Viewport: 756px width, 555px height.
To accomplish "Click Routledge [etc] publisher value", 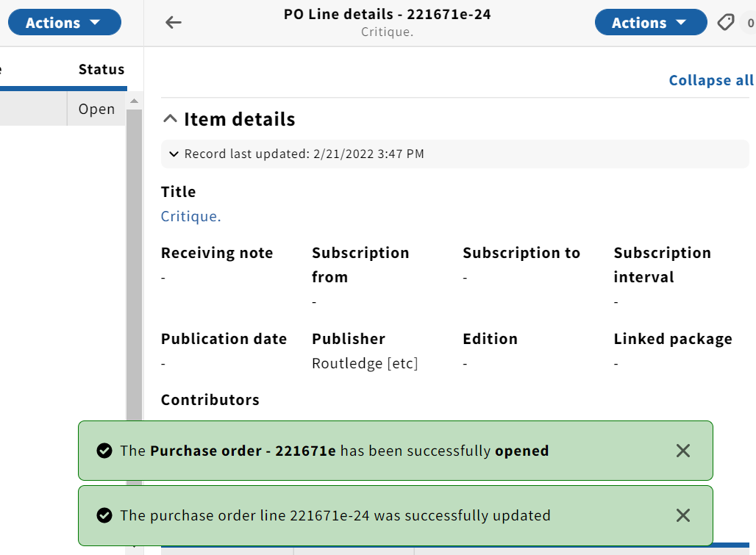I will click(365, 363).
